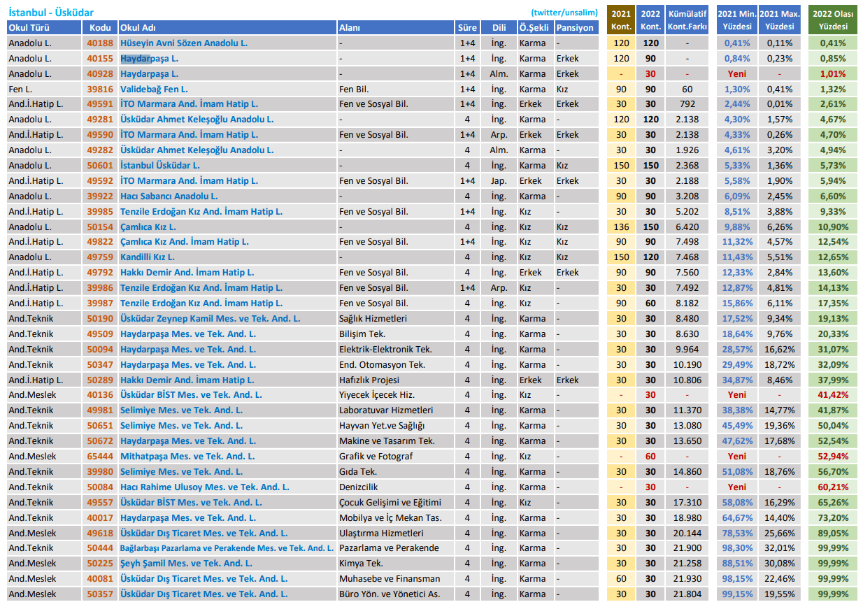Select 'Hacı Rahime Ulusoy Mes. ve Tek. And. L.'

(205, 487)
